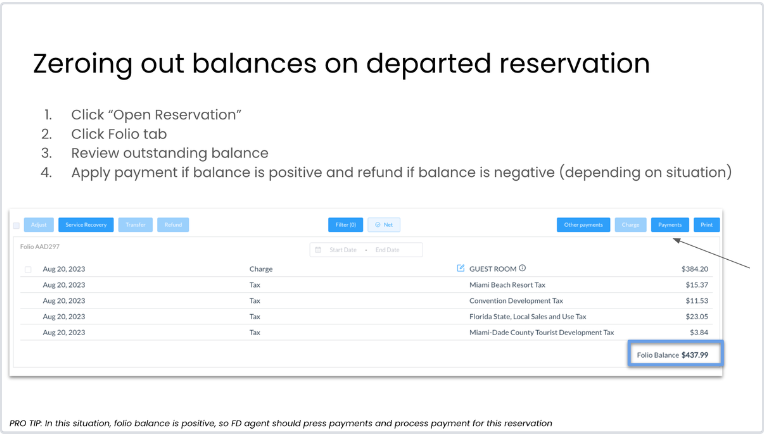Screen dimensions: 765x437
Task: Open the Filter (0) options
Action: pos(345,225)
